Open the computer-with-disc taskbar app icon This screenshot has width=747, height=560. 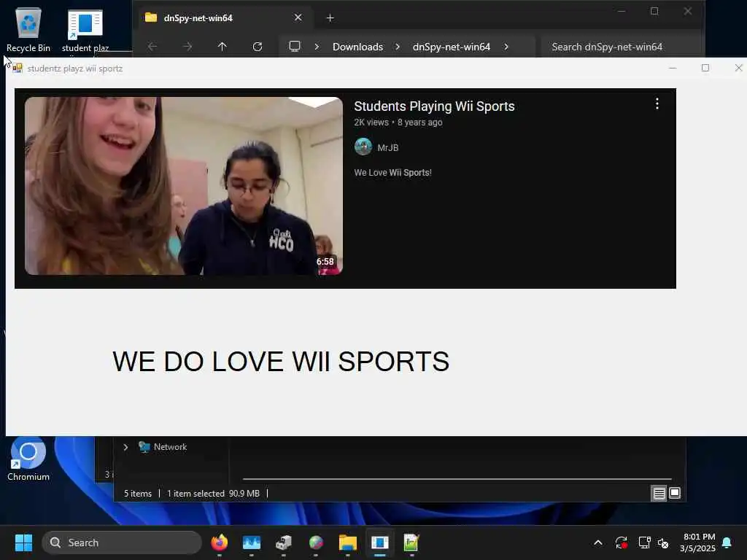pyautogui.click(x=284, y=542)
